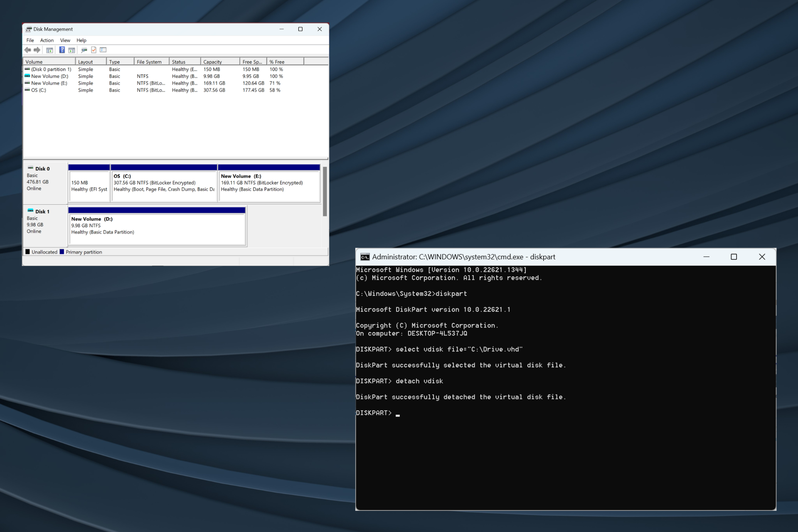The width and height of the screenshot is (798, 532).
Task: Toggle Show/Hide Console Tree toolbar icon
Action: 49,50
